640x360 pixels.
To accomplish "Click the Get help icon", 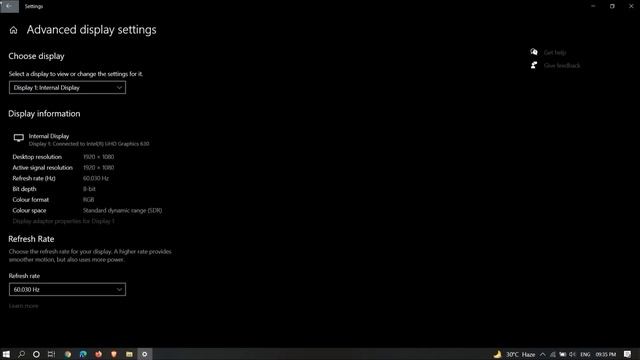I will click(x=534, y=52).
